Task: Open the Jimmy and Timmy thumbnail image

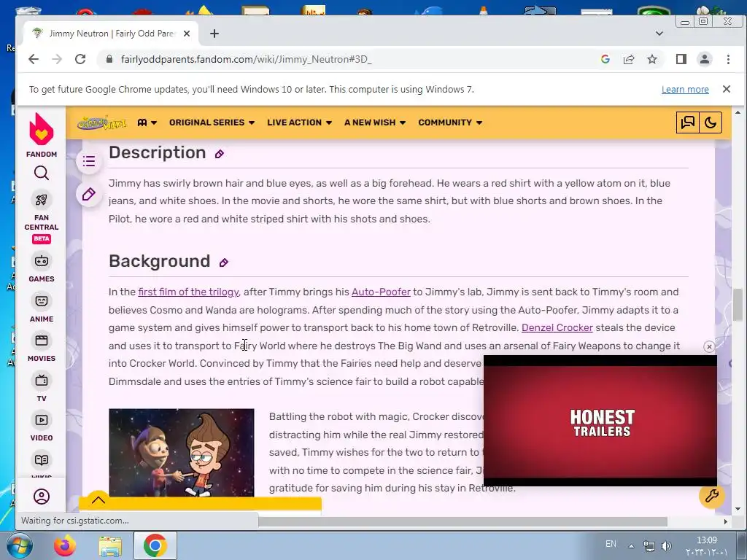Action: [x=182, y=452]
